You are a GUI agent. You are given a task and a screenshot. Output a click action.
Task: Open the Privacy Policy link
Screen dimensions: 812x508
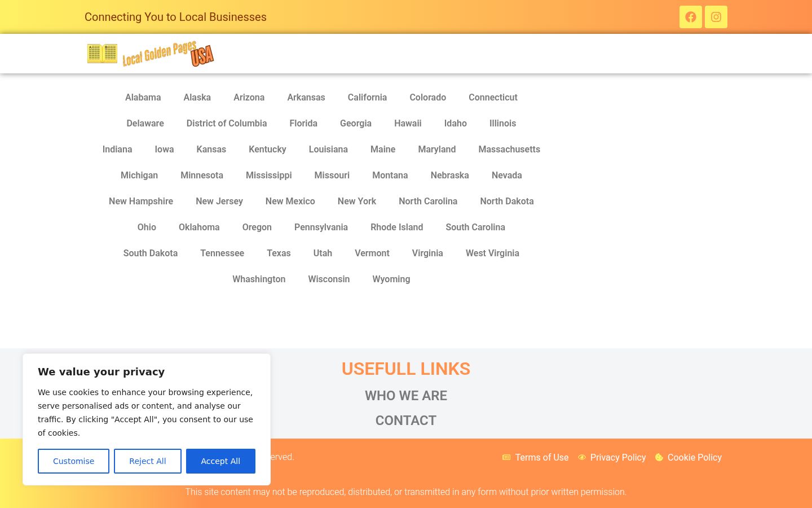point(618,457)
